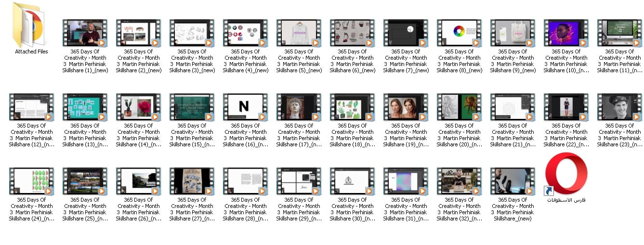Select potted plants video Skillshare (18)
The width and height of the screenshot is (644, 245).
pyautogui.click(x=353, y=107)
